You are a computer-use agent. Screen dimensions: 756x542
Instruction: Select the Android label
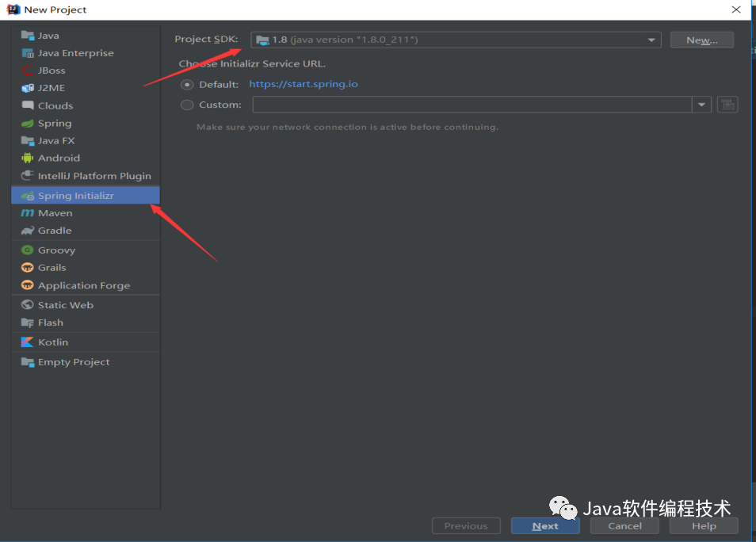pos(59,158)
